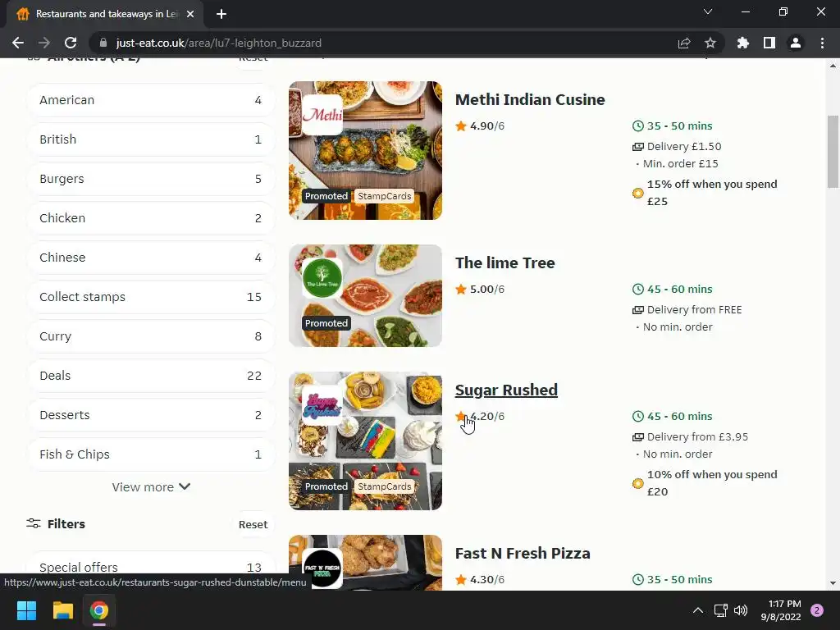Open the Sugar Rushed menu link

(x=506, y=390)
